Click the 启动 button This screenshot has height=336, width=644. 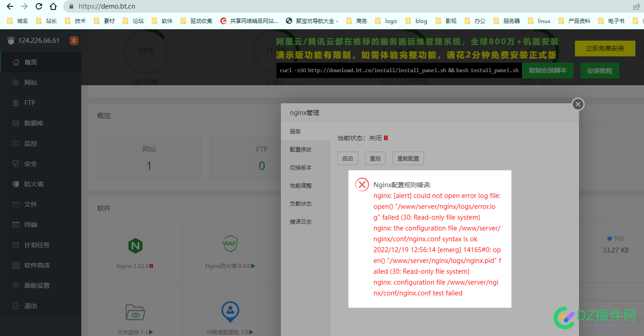coord(348,158)
